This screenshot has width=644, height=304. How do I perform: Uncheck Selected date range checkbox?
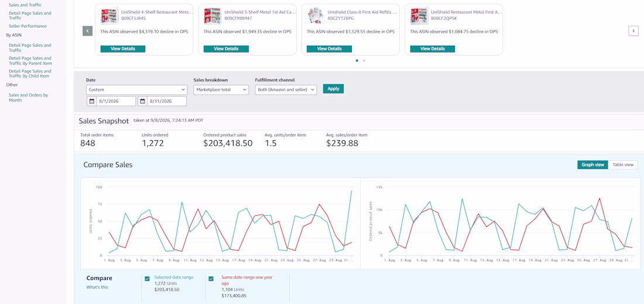tap(148, 279)
